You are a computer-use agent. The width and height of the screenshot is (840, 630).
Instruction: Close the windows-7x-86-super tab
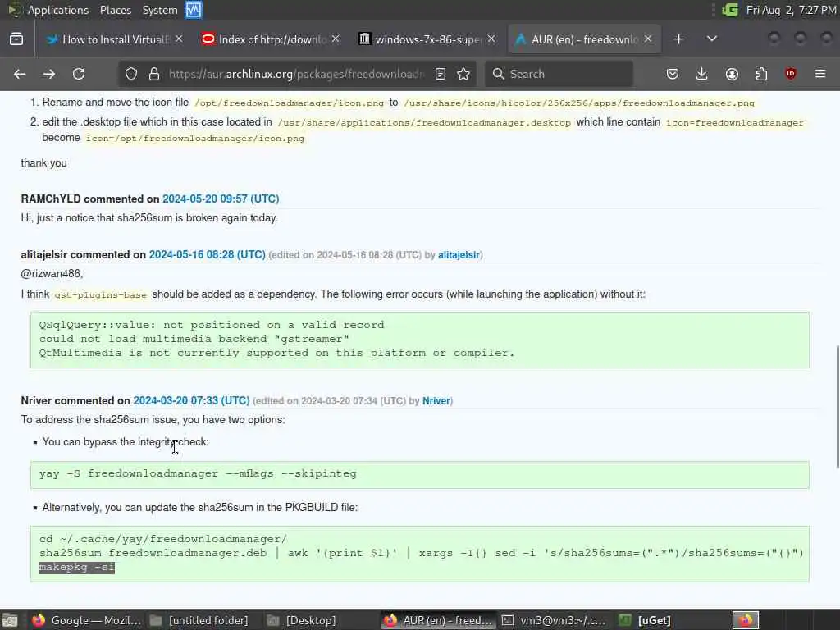[491, 39]
